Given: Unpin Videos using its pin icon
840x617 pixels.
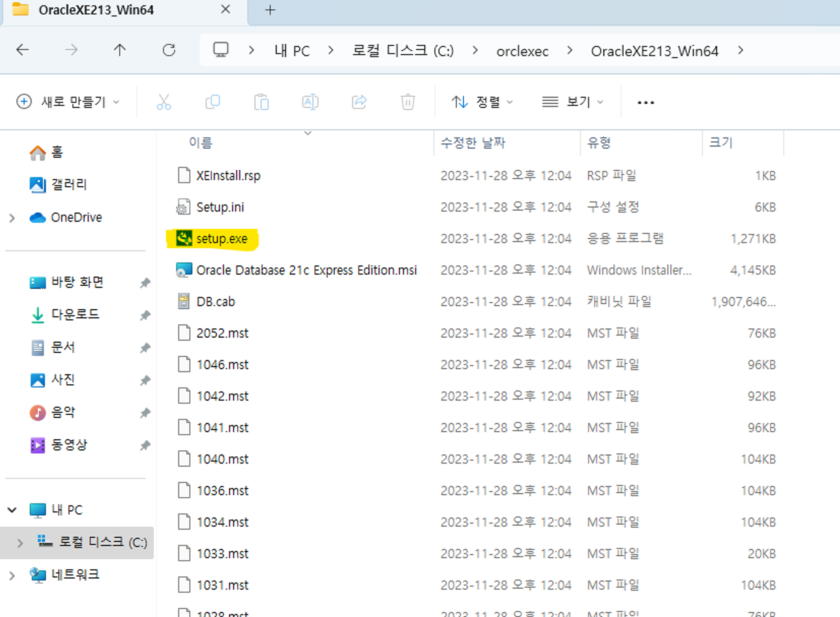Looking at the screenshot, I should tap(145, 446).
